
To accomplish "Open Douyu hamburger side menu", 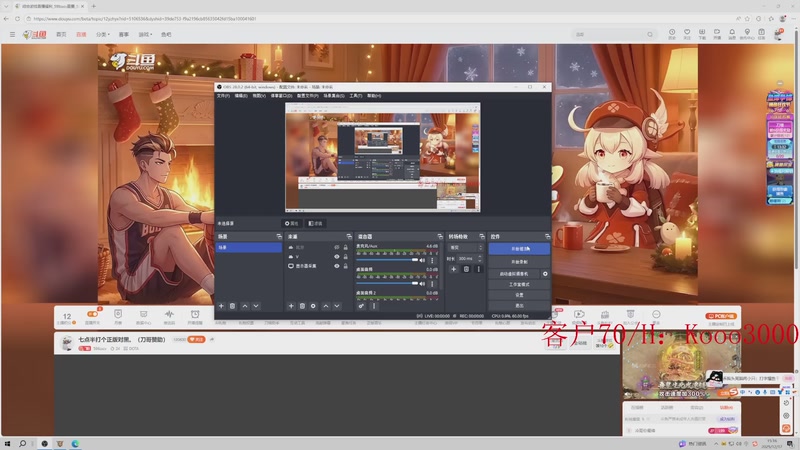I will pos(12,35).
